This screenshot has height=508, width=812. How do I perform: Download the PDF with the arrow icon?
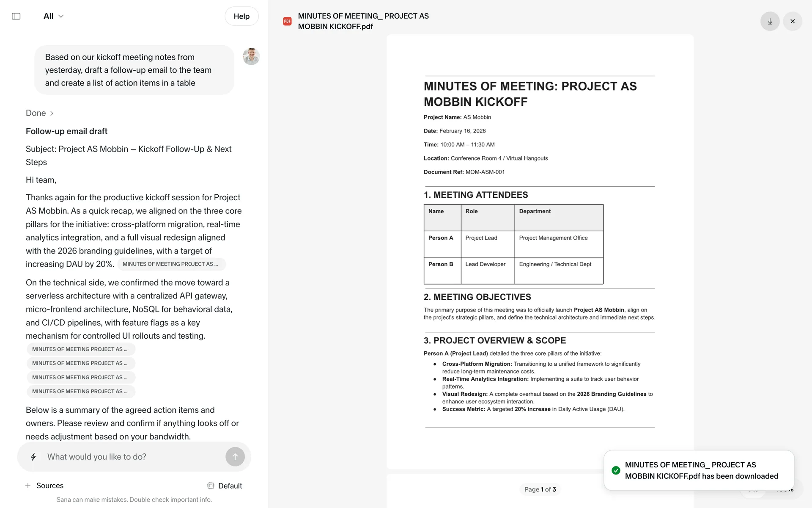tap(770, 21)
